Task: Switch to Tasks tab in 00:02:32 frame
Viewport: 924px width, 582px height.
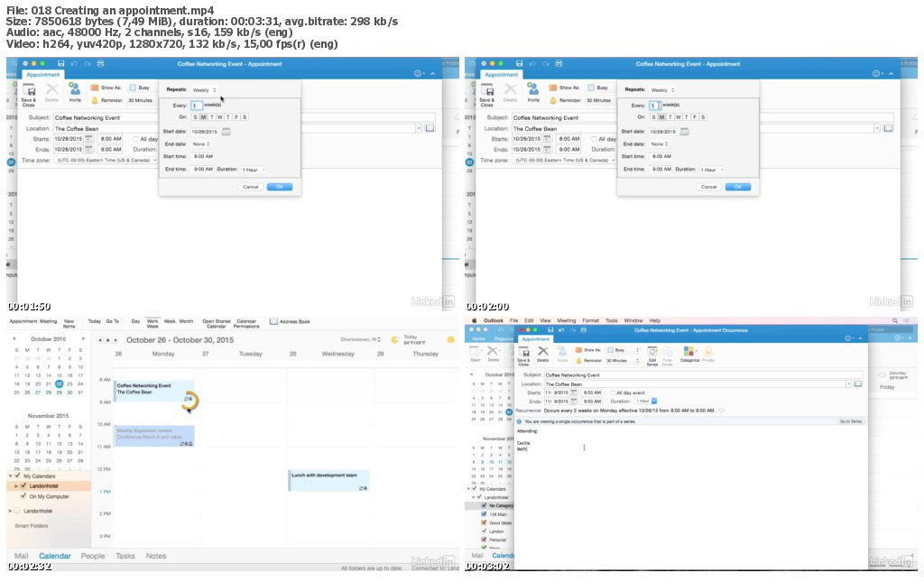Action: point(125,556)
